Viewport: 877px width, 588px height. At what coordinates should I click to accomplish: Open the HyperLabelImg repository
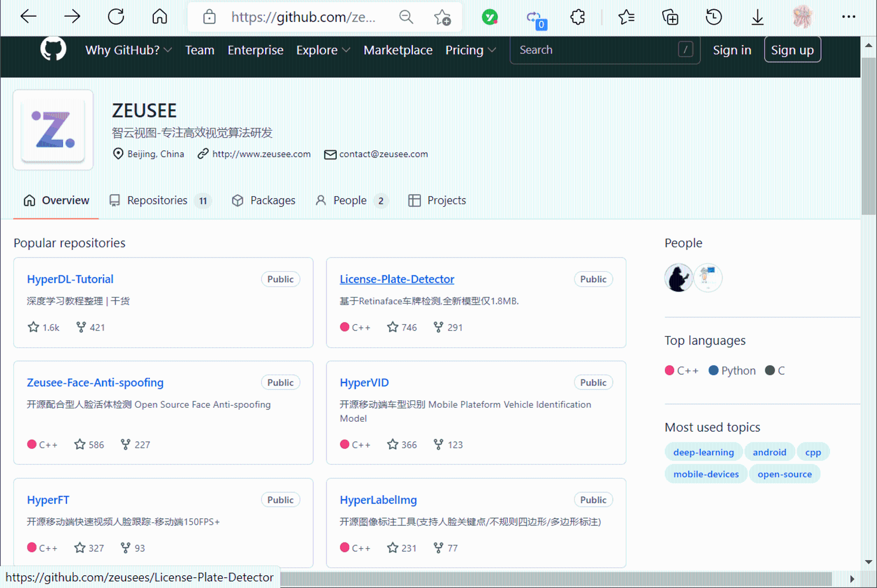pos(378,500)
